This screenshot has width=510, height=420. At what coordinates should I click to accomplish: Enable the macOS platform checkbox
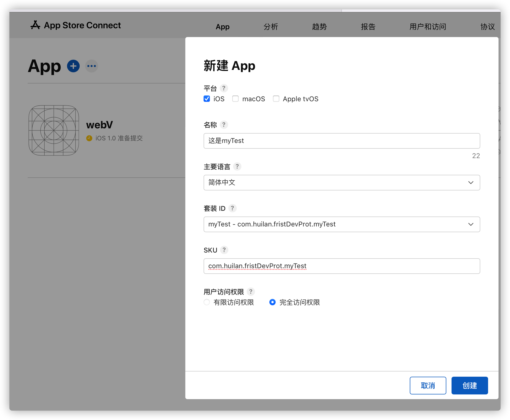(235, 99)
